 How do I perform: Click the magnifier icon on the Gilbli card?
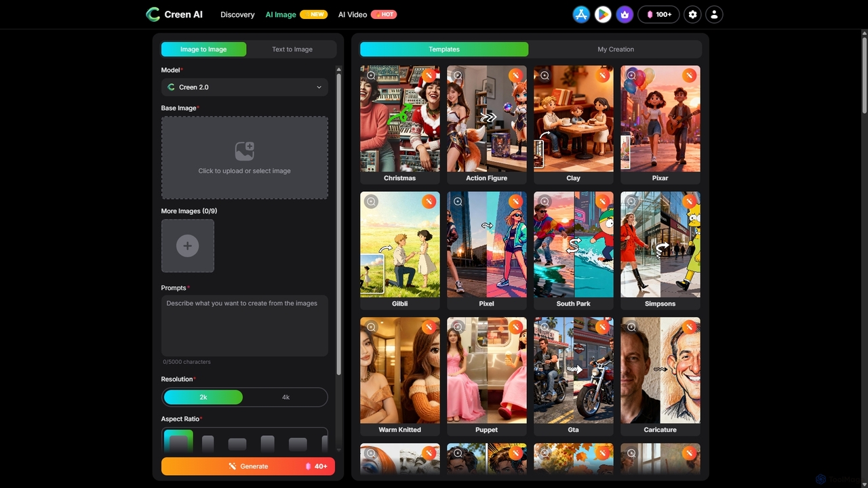(x=371, y=201)
